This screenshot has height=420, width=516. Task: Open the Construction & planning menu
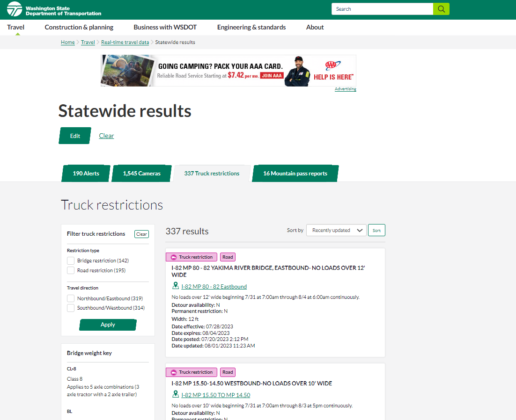tap(79, 27)
